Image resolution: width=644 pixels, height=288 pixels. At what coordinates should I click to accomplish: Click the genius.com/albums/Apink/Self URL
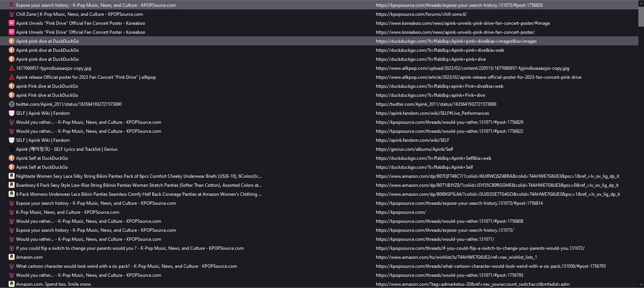414,149
